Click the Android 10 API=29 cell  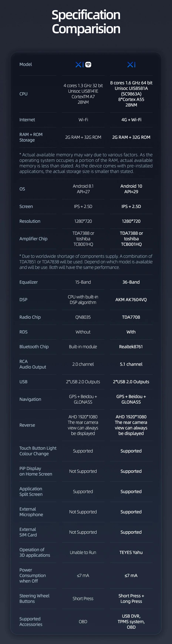(131, 189)
